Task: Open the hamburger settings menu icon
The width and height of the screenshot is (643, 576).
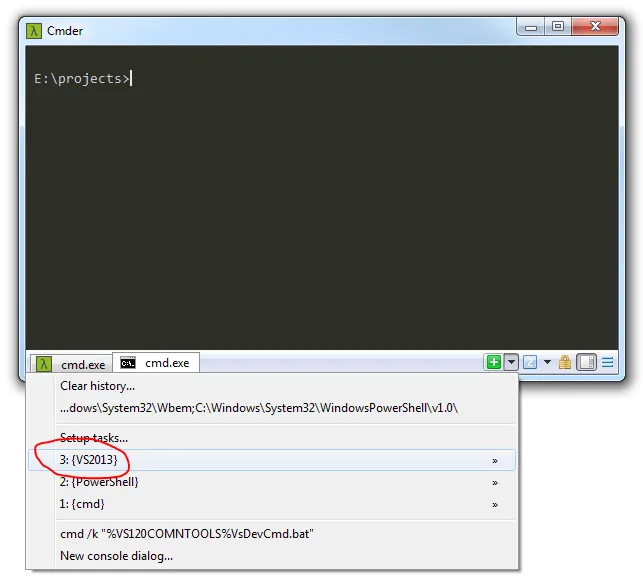Action: pos(607,362)
